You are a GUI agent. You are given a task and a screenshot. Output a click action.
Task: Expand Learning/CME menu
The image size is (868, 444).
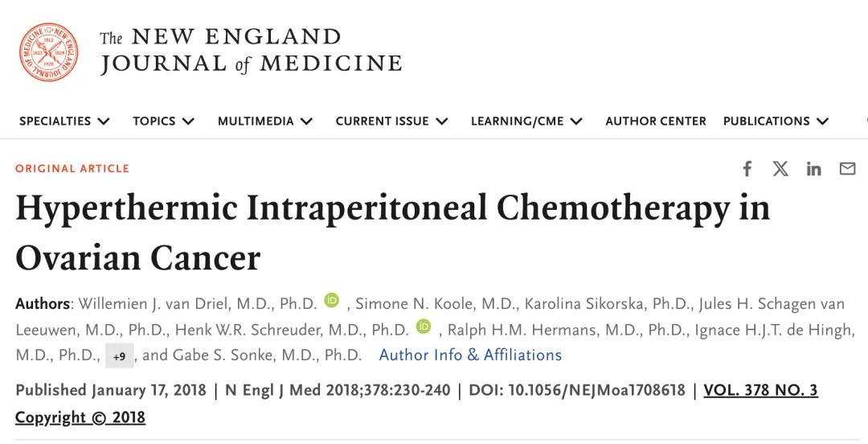pyautogui.click(x=526, y=121)
